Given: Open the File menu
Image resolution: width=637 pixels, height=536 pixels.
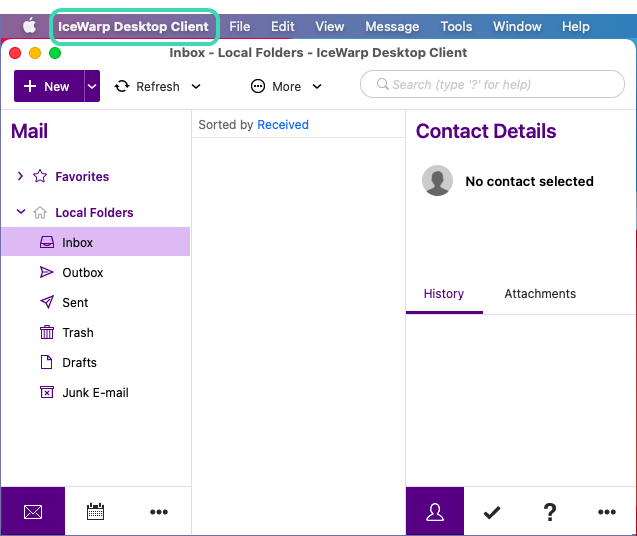Looking at the screenshot, I should point(240,26).
